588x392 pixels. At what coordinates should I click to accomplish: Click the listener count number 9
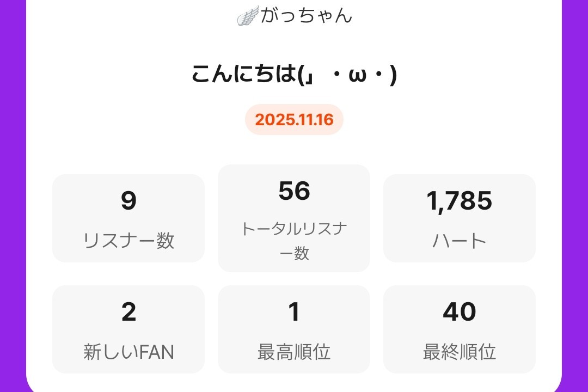coord(128,201)
